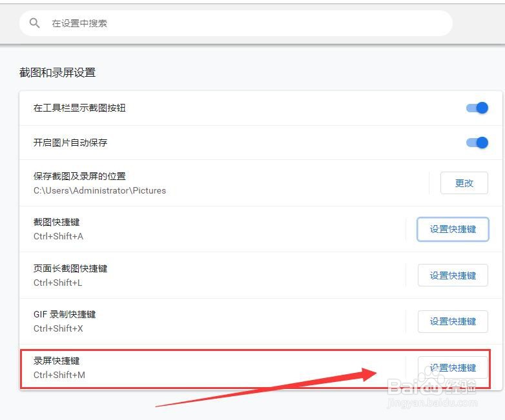Open 设置快捷键 for 页面长截图快捷键
Image resolution: width=505 pixels, height=420 pixels.
coord(453,275)
